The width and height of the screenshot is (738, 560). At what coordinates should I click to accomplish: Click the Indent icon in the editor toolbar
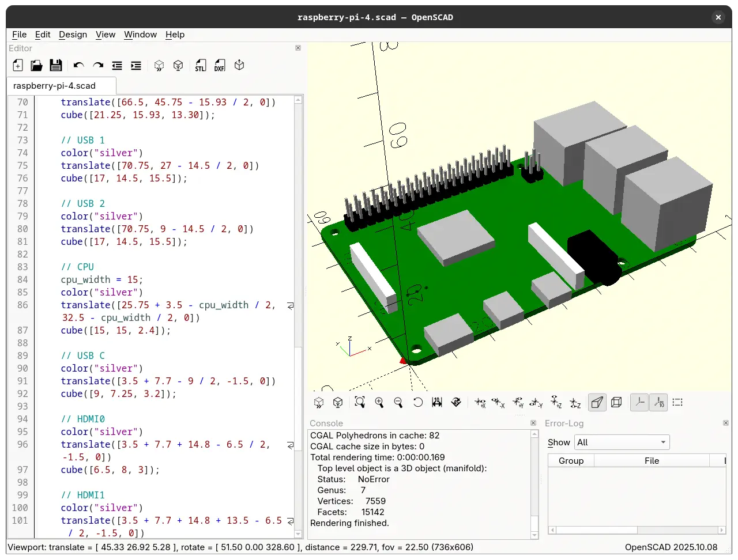[x=135, y=65]
